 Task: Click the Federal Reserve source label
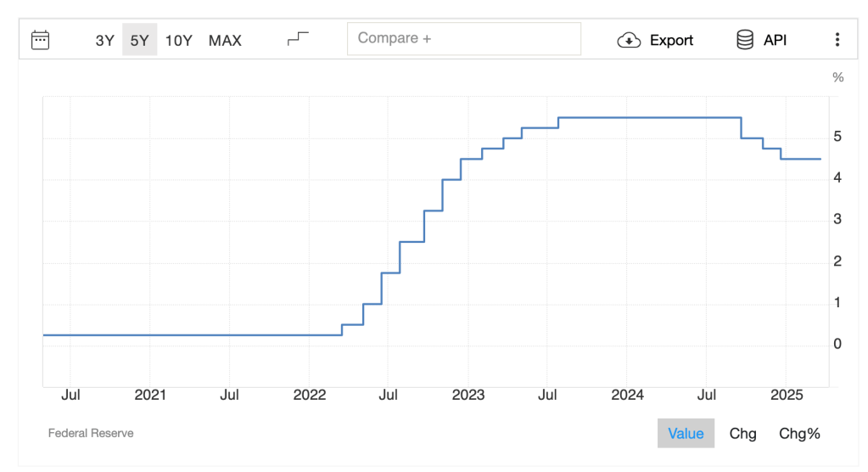tap(91, 433)
